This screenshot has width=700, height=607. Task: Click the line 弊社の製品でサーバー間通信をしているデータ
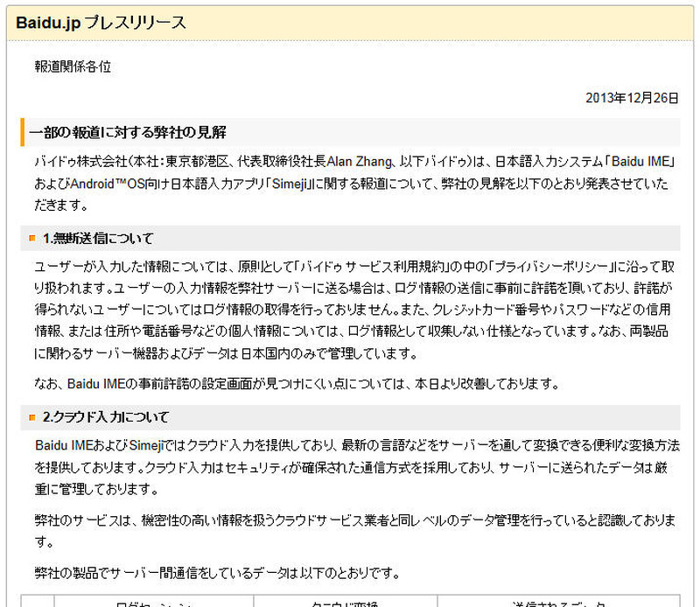pyautogui.click(x=217, y=574)
